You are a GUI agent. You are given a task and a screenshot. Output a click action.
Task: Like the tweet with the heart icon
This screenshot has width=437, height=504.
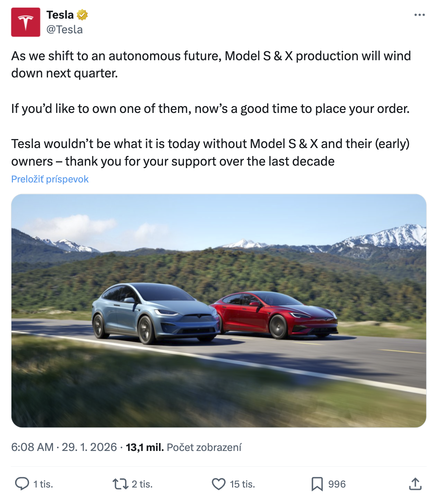(x=219, y=484)
